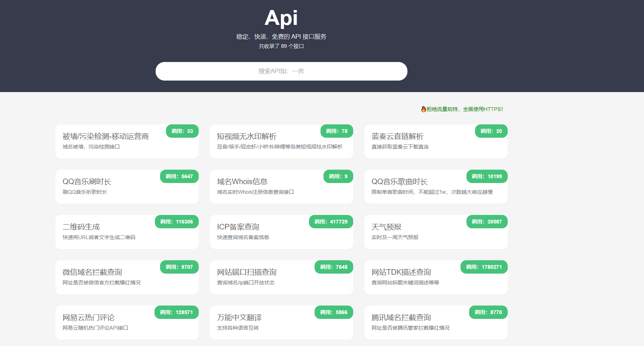The image size is (644, 346).
Task: Open the 网站端口扫描查询 API card
Action: pos(282,277)
